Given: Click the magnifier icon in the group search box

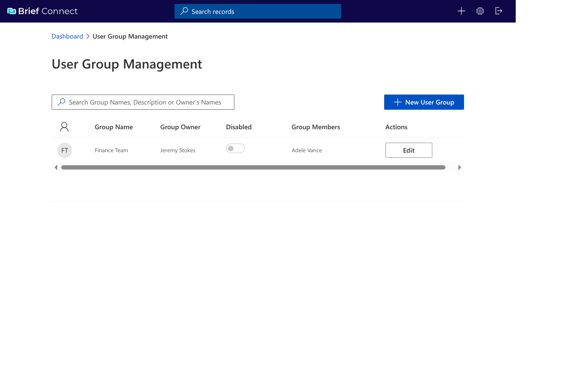Looking at the screenshot, I should pyautogui.click(x=61, y=102).
